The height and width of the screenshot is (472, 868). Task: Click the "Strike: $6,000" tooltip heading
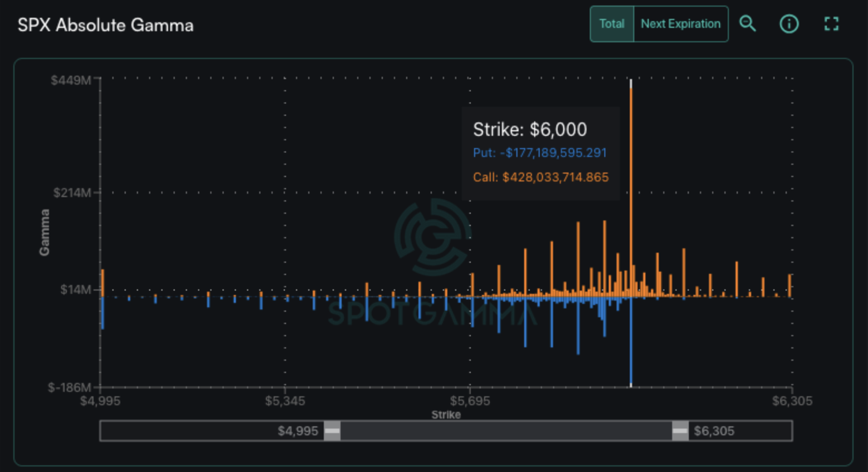click(530, 129)
